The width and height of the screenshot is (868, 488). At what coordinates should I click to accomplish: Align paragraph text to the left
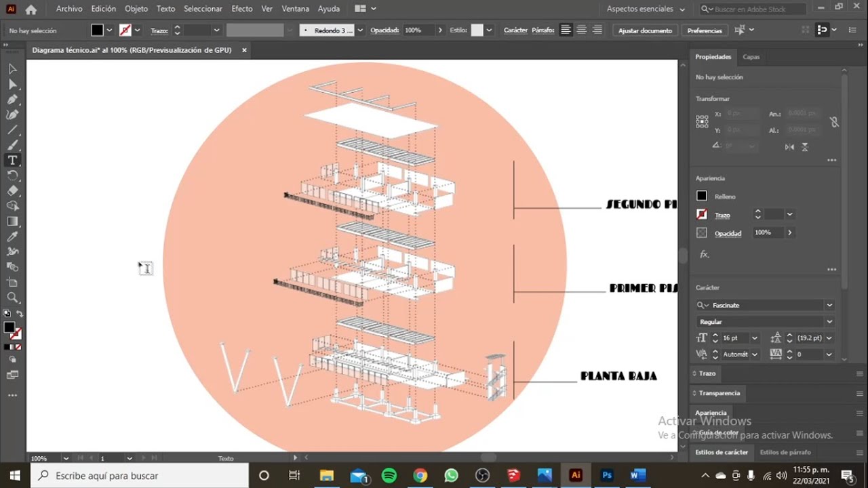pyautogui.click(x=565, y=30)
